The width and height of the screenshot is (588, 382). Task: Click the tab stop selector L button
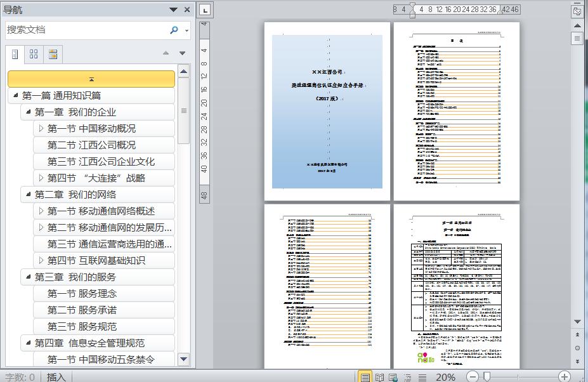[x=205, y=10]
